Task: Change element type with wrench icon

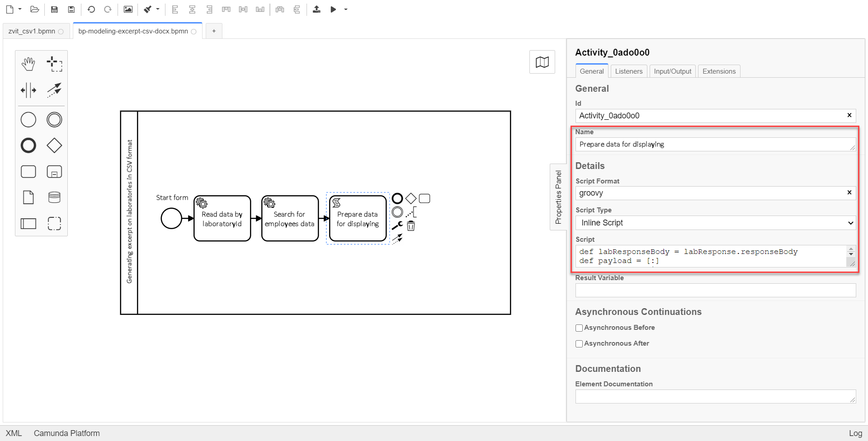Action: (x=397, y=225)
